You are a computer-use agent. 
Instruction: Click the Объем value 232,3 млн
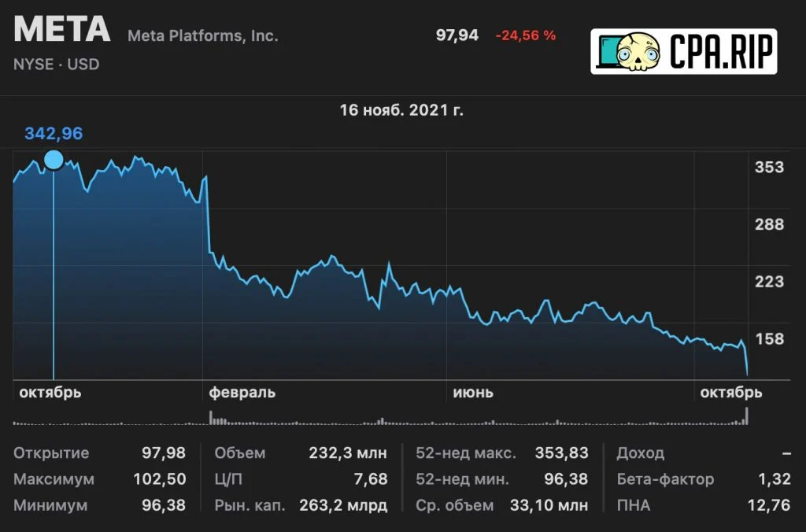coord(347,453)
